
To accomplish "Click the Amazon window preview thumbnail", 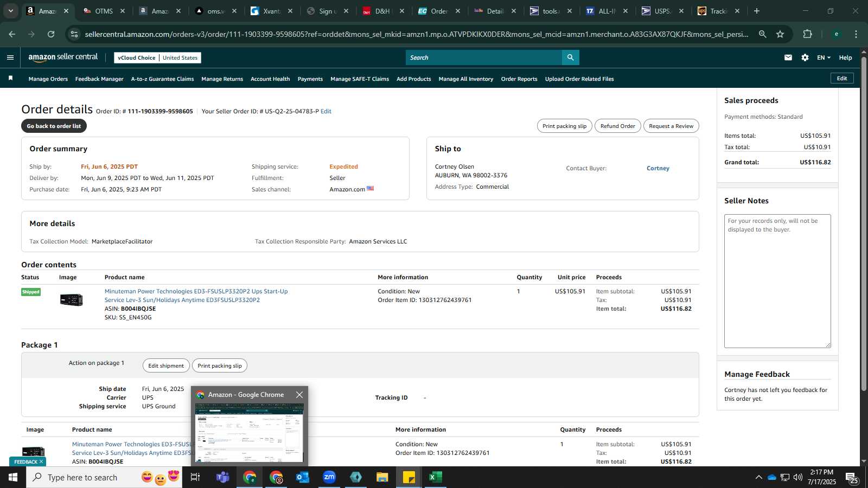I will point(250,433).
